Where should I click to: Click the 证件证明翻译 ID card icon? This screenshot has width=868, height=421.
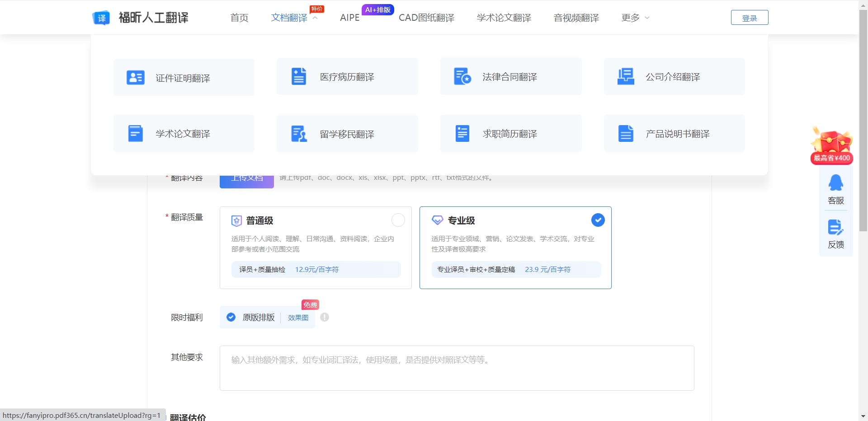point(135,78)
